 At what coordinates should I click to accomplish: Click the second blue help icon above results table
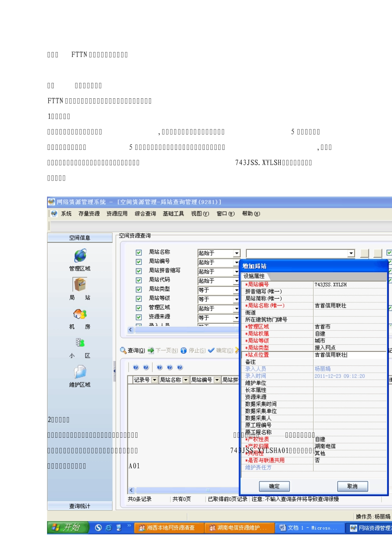pos(146,368)
